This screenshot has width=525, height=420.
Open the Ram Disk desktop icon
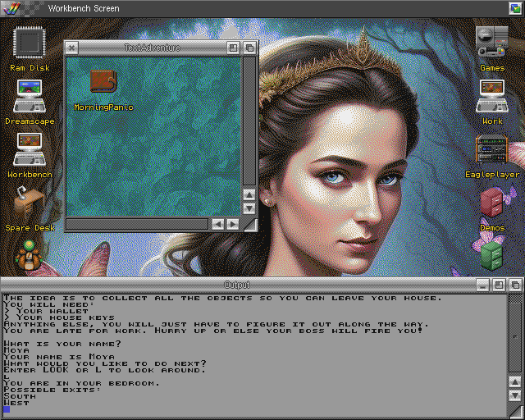point(30,43)
